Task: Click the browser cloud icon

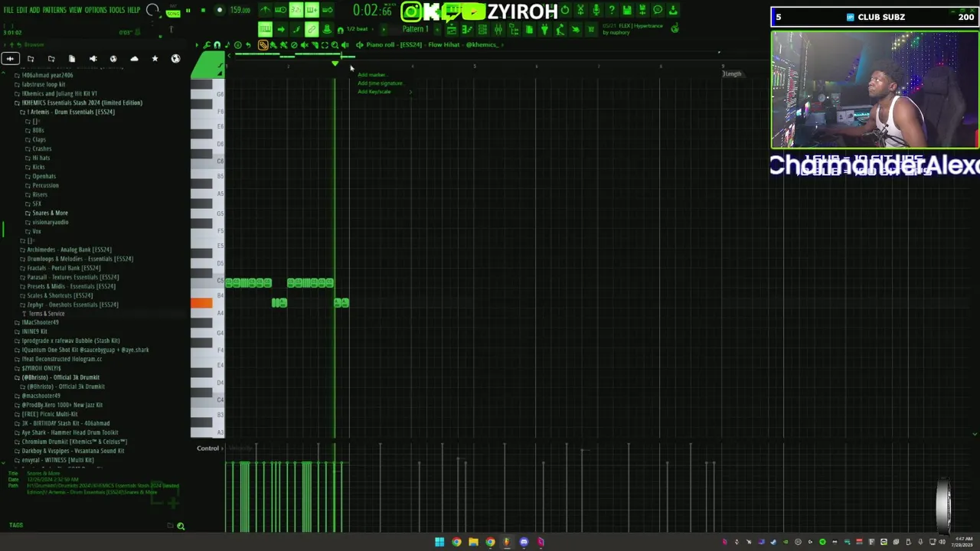Action: pyautogui.click(x=134, y=59)
